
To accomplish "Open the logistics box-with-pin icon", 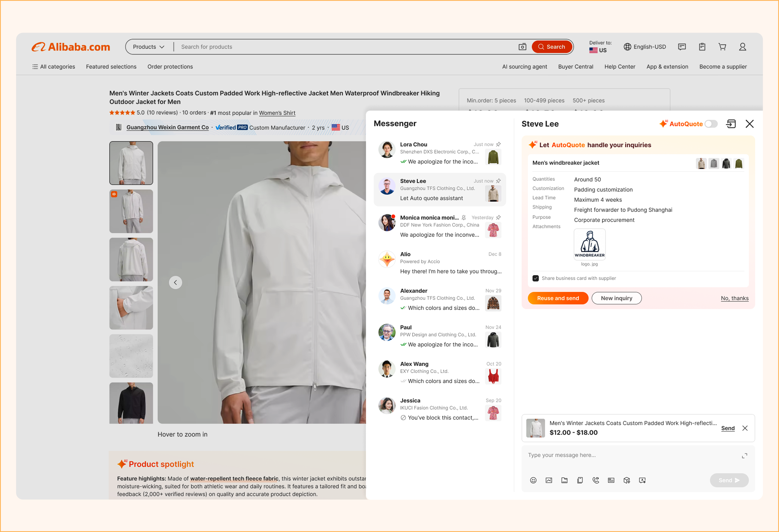I will (627, 480).
